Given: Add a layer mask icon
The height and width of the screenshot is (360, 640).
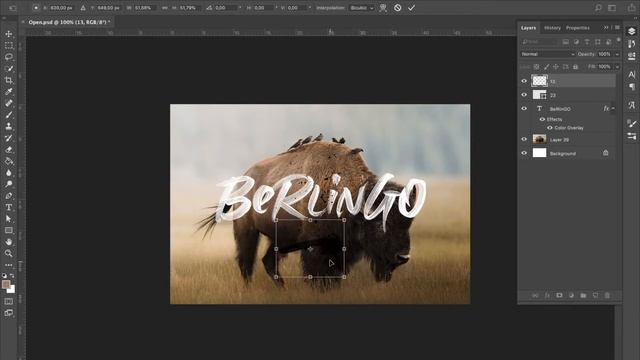Looking at the screenshot, I should click(x=559, y=295).
